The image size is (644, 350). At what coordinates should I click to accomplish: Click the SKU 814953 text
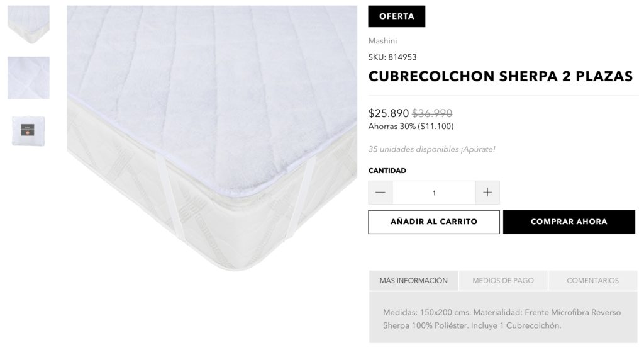tap(392, 57)
